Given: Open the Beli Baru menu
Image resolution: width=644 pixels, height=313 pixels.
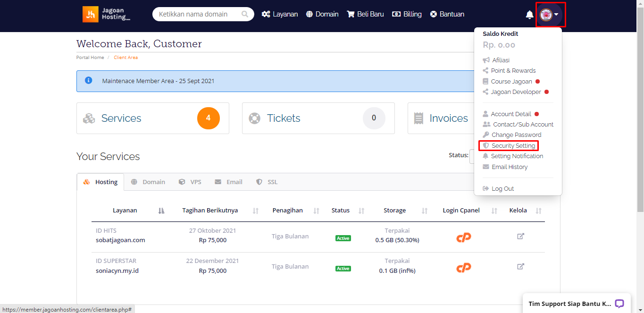Looking at the screenshot, I should click(365, 14).
